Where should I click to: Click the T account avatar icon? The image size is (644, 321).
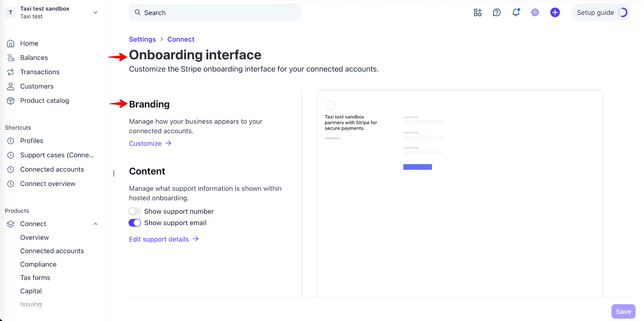tap(11, 13)
